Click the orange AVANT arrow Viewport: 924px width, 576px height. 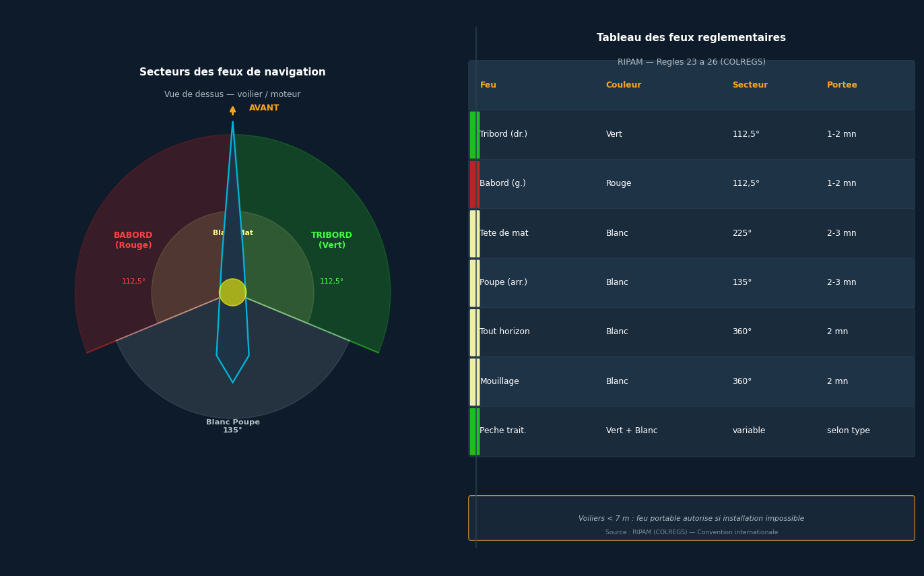(232, 110)
